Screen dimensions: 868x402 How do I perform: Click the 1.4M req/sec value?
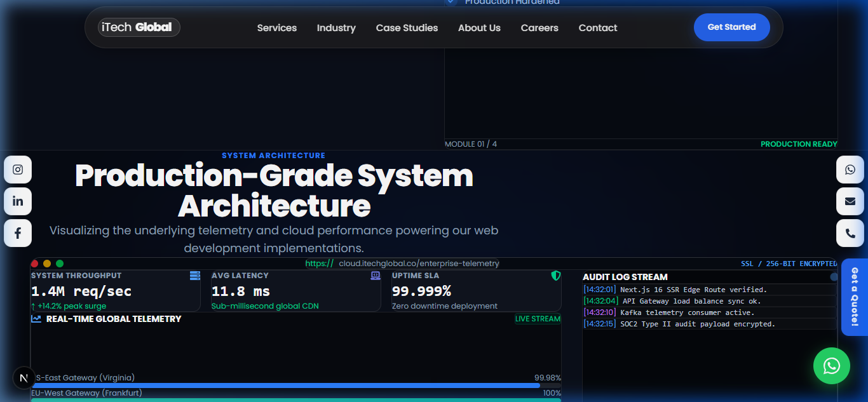pyautogui.click(x=81, y=291)
